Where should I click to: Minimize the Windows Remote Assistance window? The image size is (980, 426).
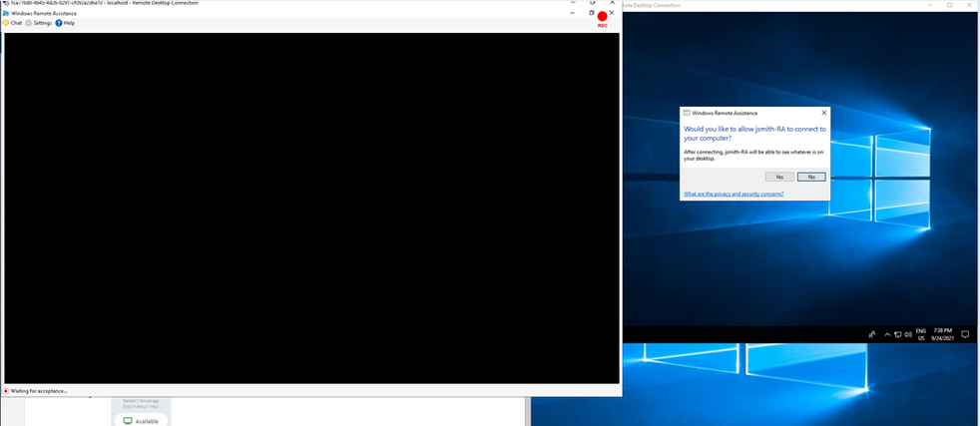[573, 13]
